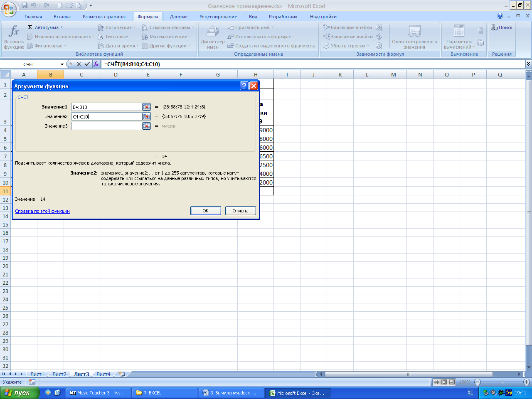Click Create from Selection button

pos(271,46)
